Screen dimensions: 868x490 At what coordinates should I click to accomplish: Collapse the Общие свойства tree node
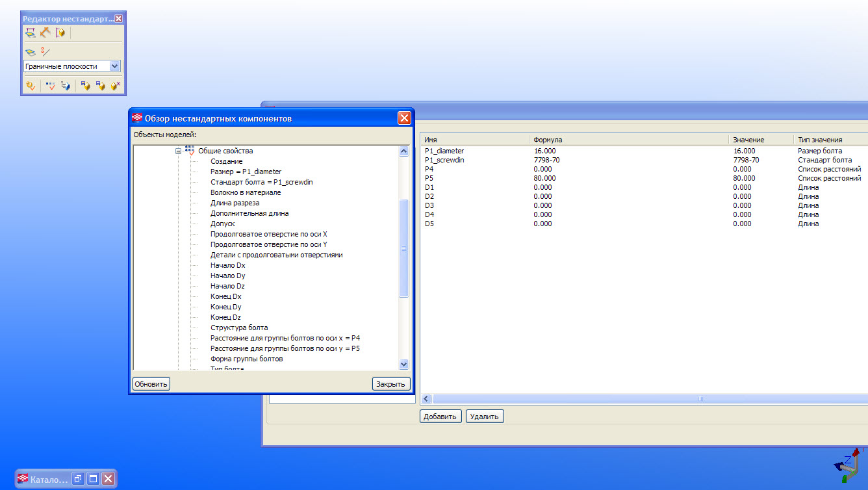178,151
